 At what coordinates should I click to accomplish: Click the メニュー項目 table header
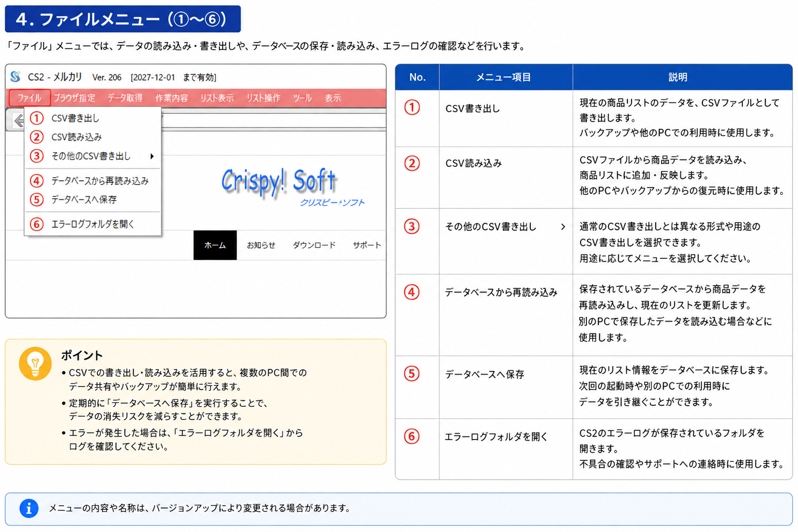(506, 77)
